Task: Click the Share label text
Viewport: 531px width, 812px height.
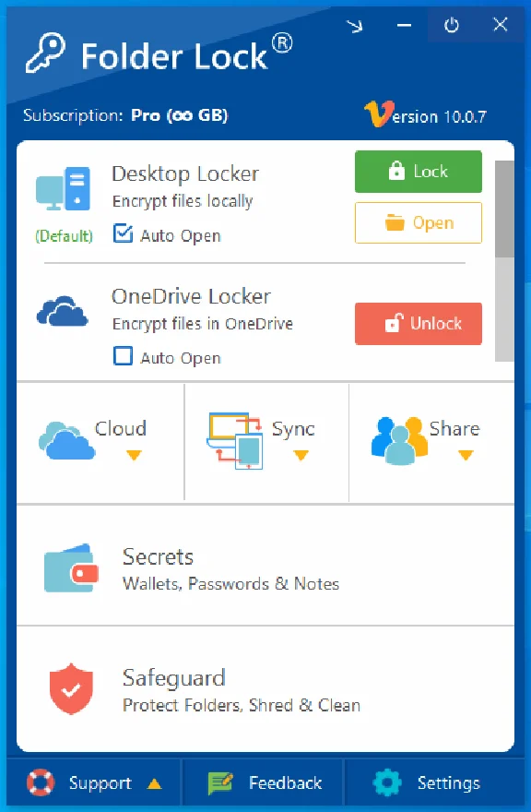Action: (454, 429)
